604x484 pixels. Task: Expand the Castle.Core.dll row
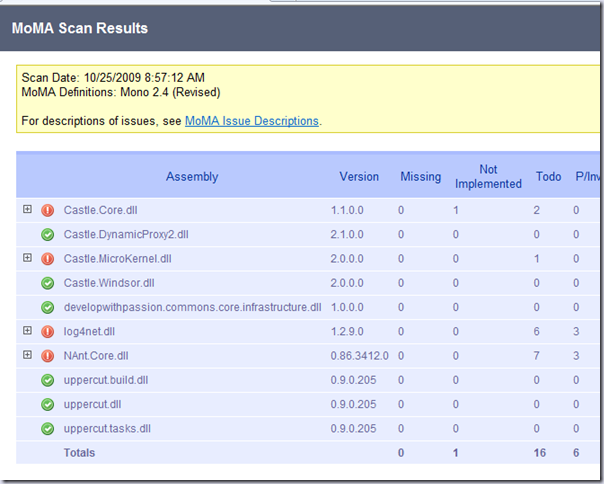click(x=27, y=209)
